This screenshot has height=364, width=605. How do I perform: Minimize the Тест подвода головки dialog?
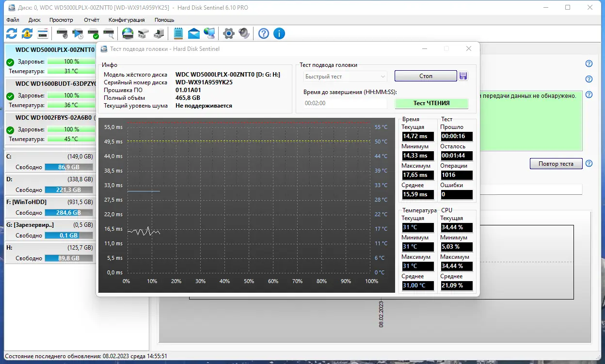(425, 48)
